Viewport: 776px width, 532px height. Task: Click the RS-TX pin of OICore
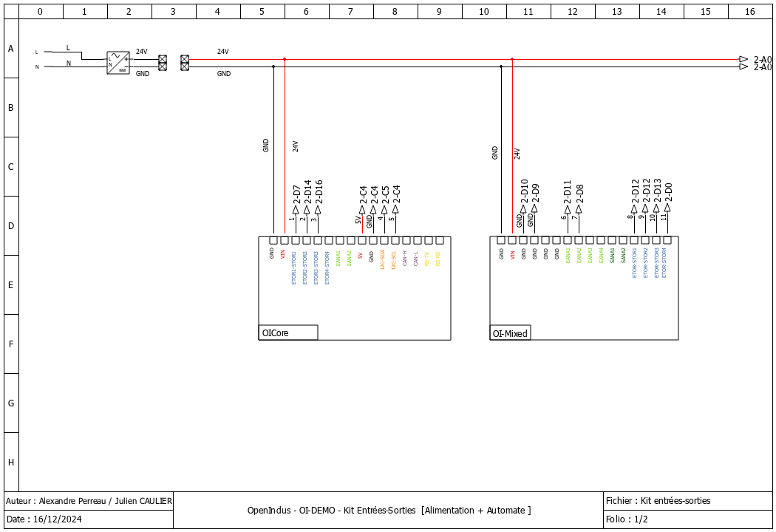(427, 241)
